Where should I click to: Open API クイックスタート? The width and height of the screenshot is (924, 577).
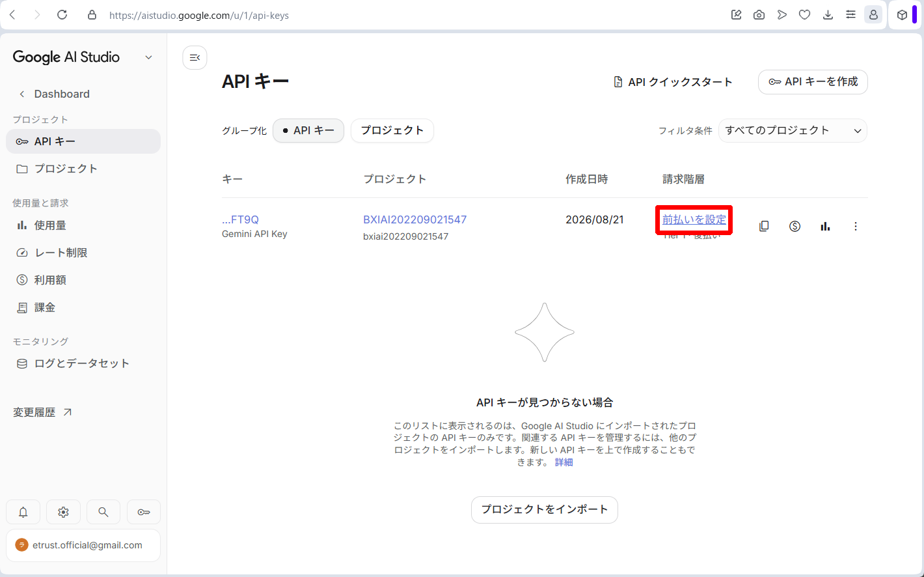[673, 82]
